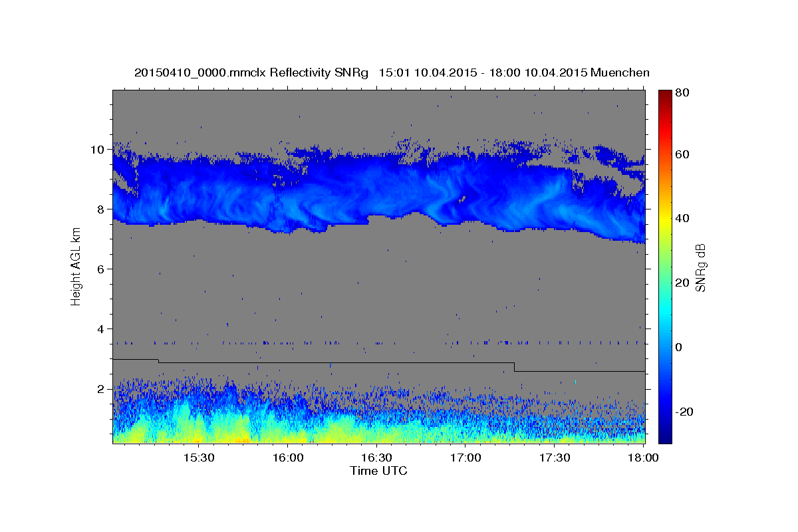The image size is (798, 532).
Task: Click the 'Height AGL km' axis label
Action: click(x=76, y=268)
